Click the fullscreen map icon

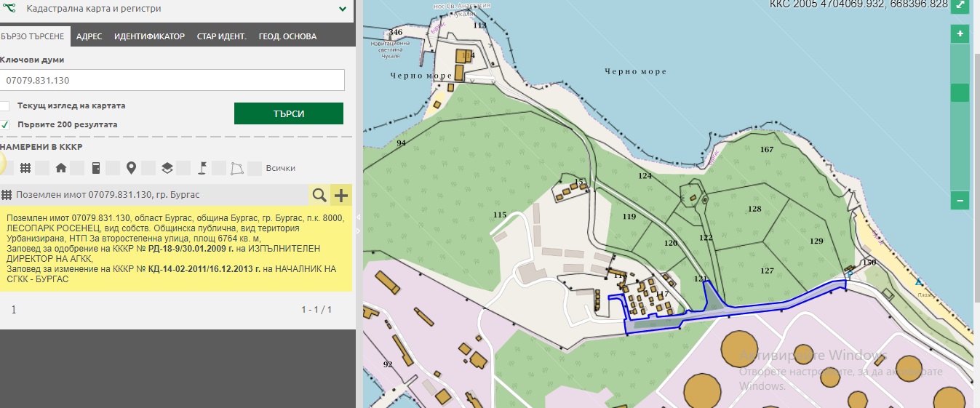click(x=960, y=6)
